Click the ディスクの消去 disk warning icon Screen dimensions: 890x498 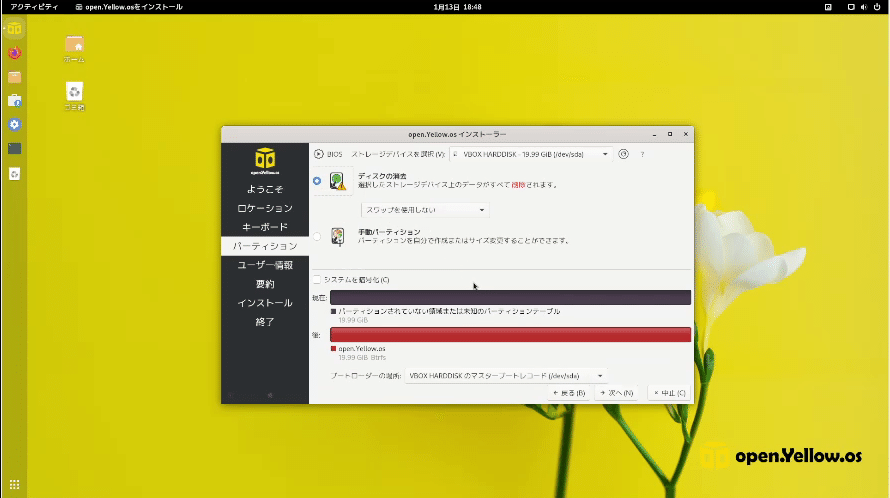point(337,181)
